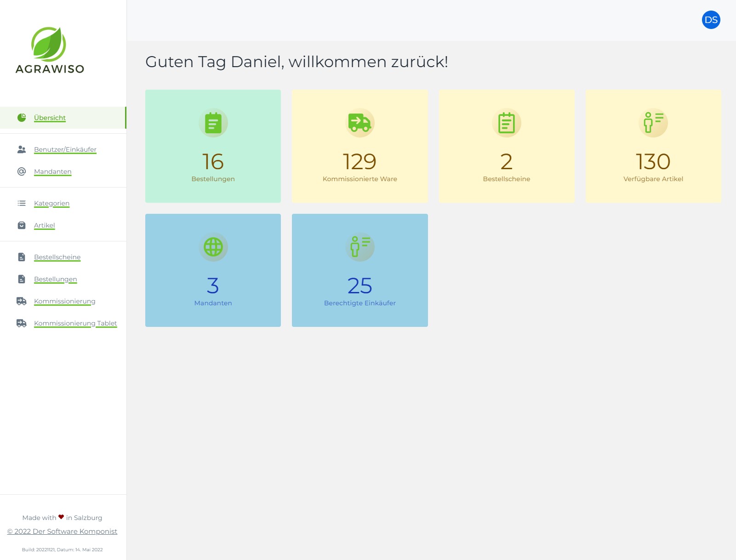Viewport: 736px width, 560px height.
Task: Click the list icon beside Kategorien
Action: (22, 203)
